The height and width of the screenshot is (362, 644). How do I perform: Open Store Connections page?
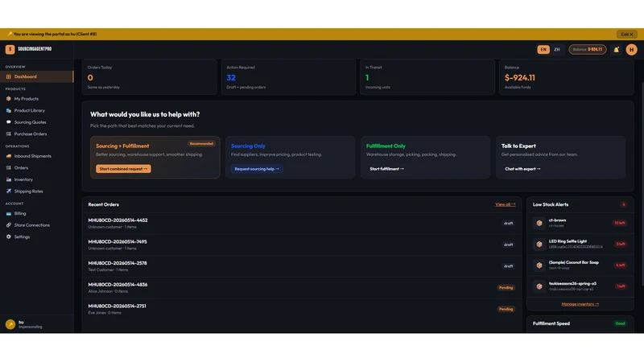coord(36,225)
